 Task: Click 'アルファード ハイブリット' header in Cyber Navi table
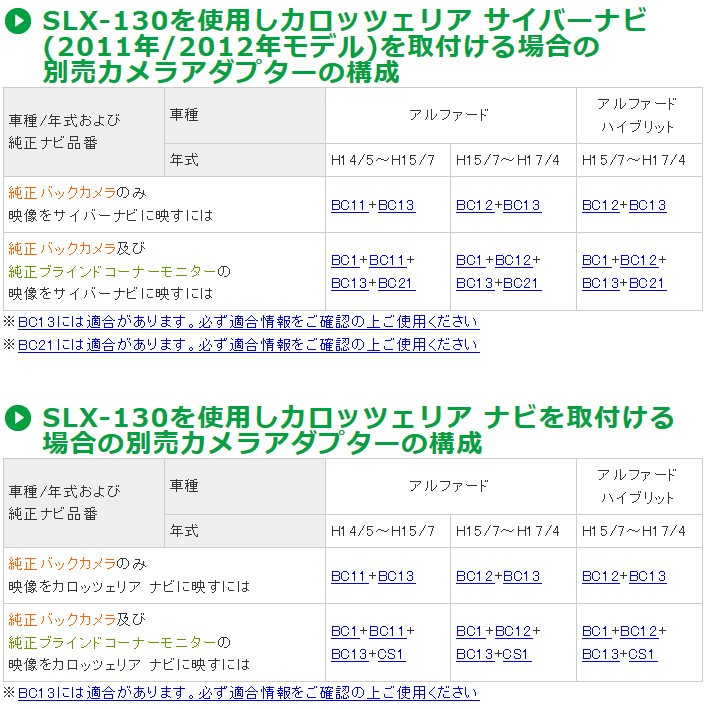pos(639,115)
